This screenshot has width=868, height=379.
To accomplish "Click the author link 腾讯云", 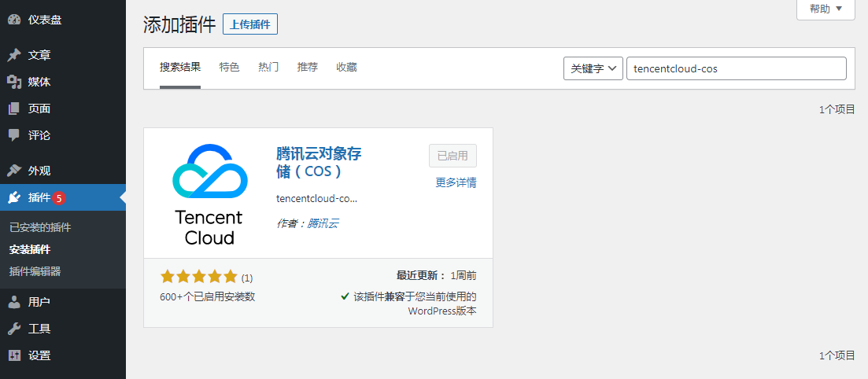I will point(323,223).
